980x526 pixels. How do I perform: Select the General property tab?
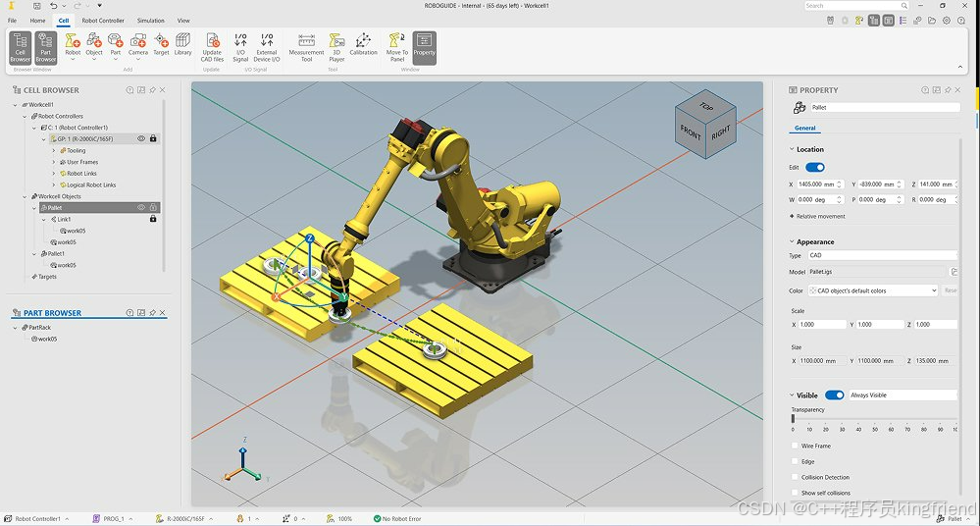coord(805,129)
